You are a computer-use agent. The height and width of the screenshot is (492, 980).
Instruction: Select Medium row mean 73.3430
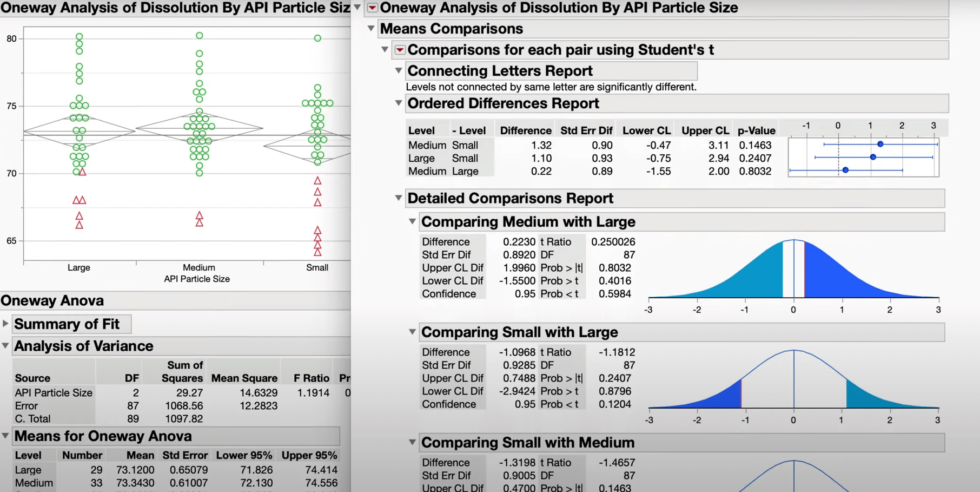(135, 483)
